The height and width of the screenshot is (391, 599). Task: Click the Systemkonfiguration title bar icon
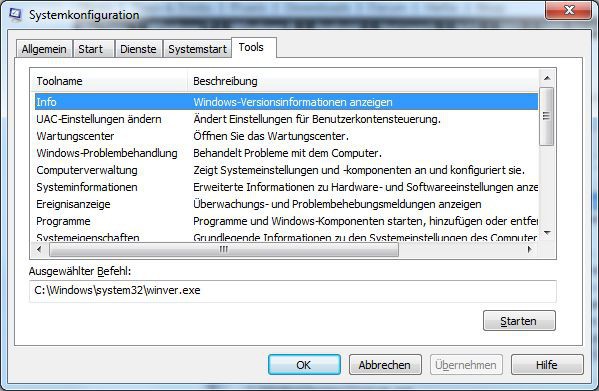(x=15, y=15)
